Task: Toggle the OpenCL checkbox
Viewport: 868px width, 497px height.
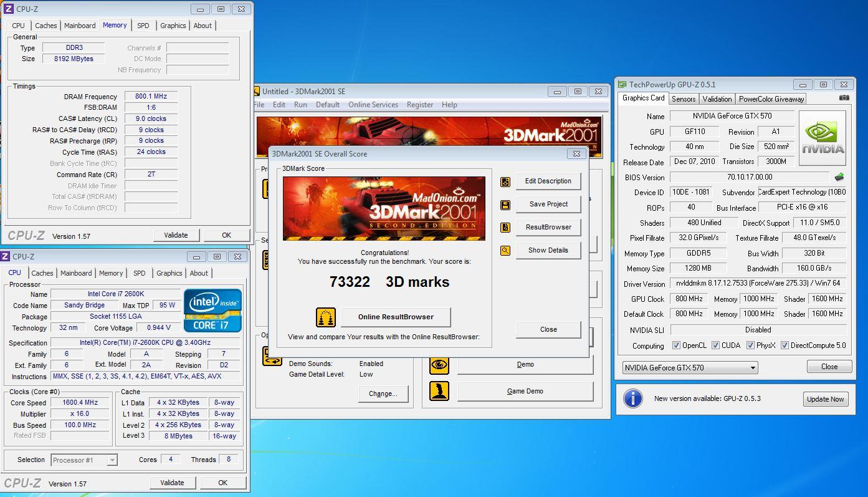Action: coord(676,345)
